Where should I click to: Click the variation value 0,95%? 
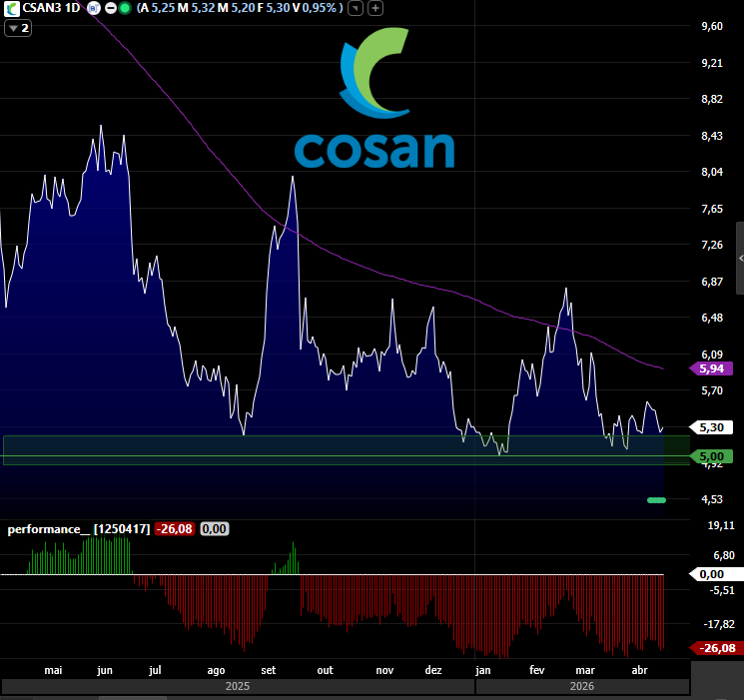pyautogui.click(x=320, y=8)
